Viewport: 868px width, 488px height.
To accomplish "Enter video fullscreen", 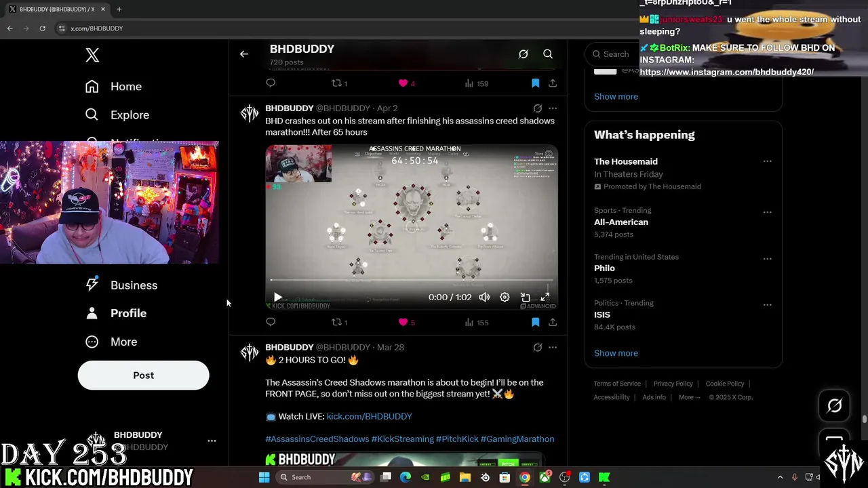I will [x=545, y=297].
